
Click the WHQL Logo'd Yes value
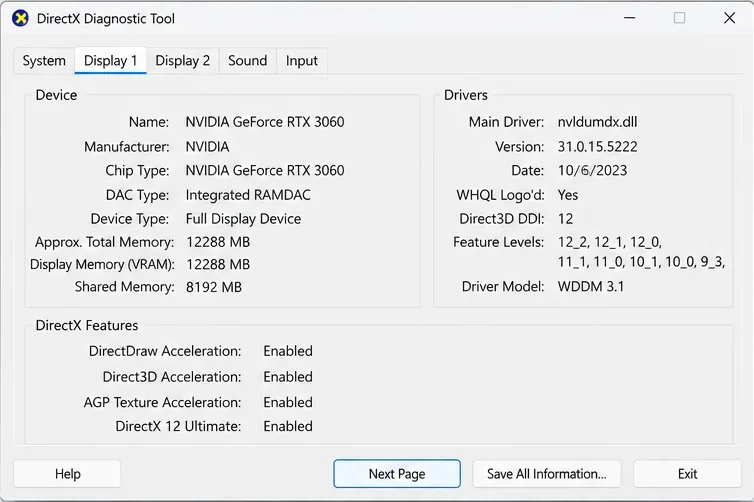tap(567, 195)
